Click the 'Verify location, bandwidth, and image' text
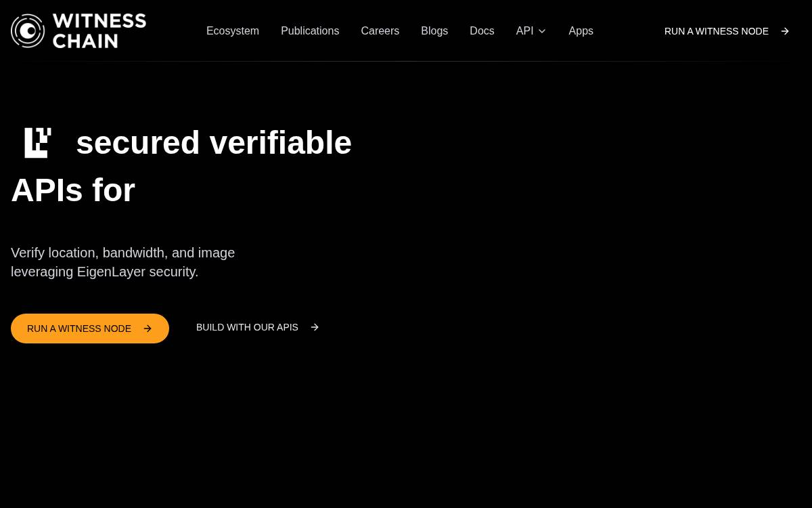The height and width of the screenshot is (508, 812). click(x=123, y=253)
